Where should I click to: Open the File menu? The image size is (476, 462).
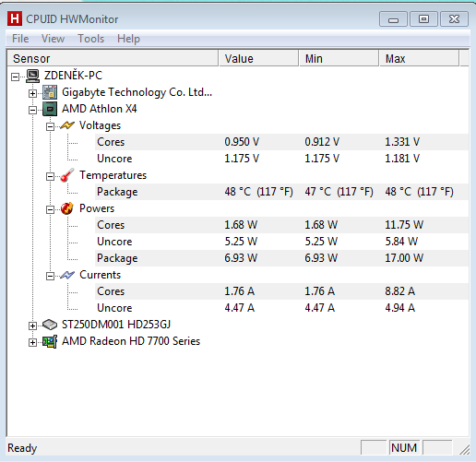click(20, 39)
